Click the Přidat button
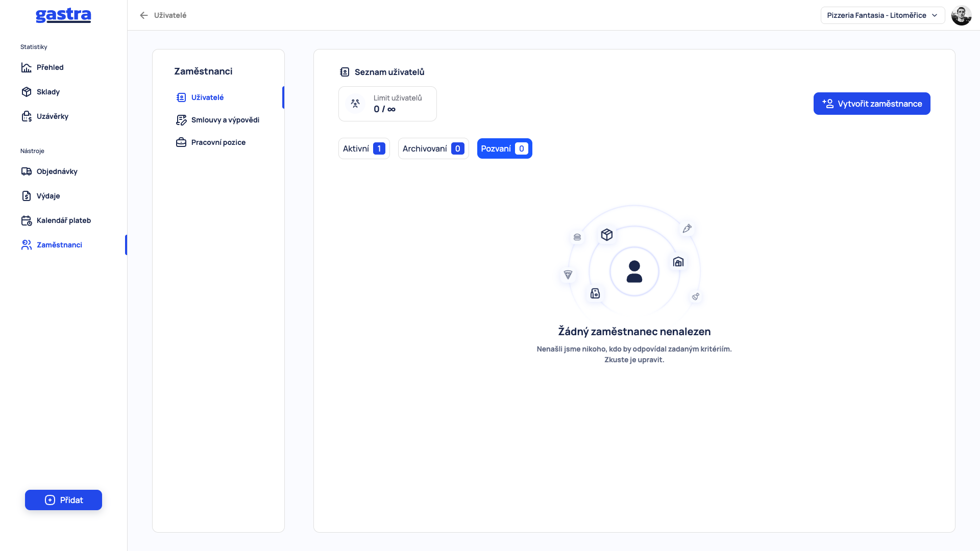The image size is (980, 551). click(x=63, y=500)
